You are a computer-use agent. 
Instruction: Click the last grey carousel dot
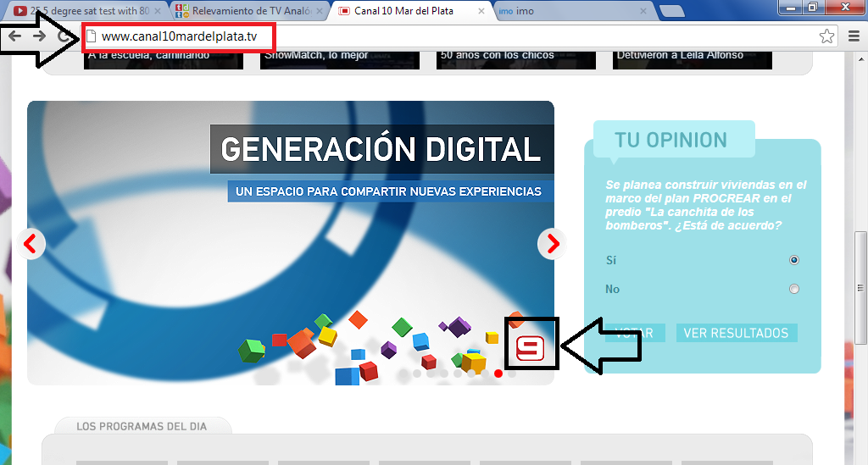(x=511, y=374)
